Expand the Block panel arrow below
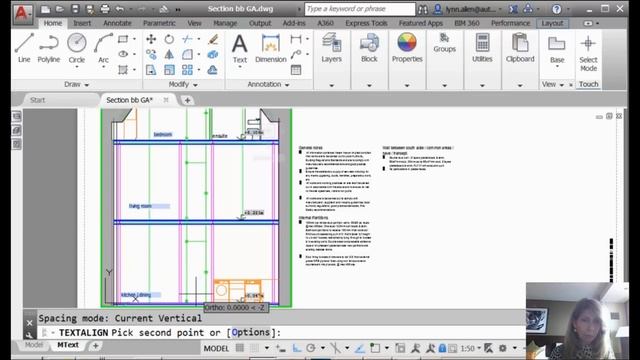Image resolution: width=640 pixels, height=360 pixels. click(x=369, y=85)
